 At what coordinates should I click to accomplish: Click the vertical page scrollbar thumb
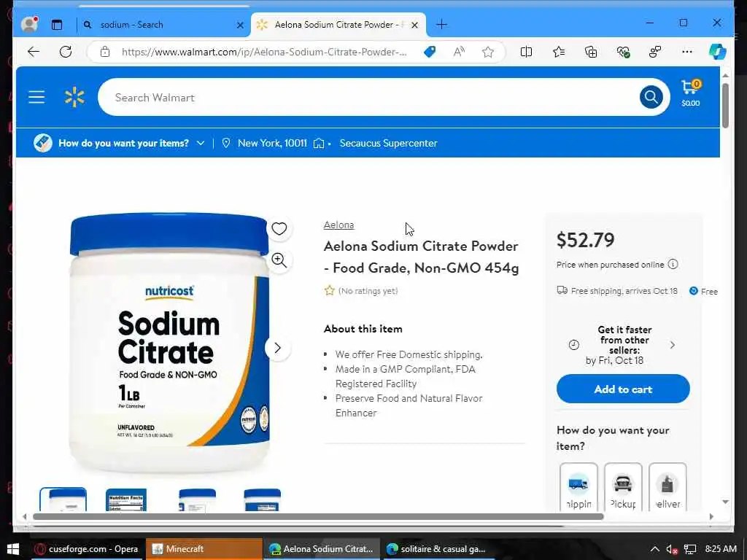pyautogui.click(x=725, y=106)
